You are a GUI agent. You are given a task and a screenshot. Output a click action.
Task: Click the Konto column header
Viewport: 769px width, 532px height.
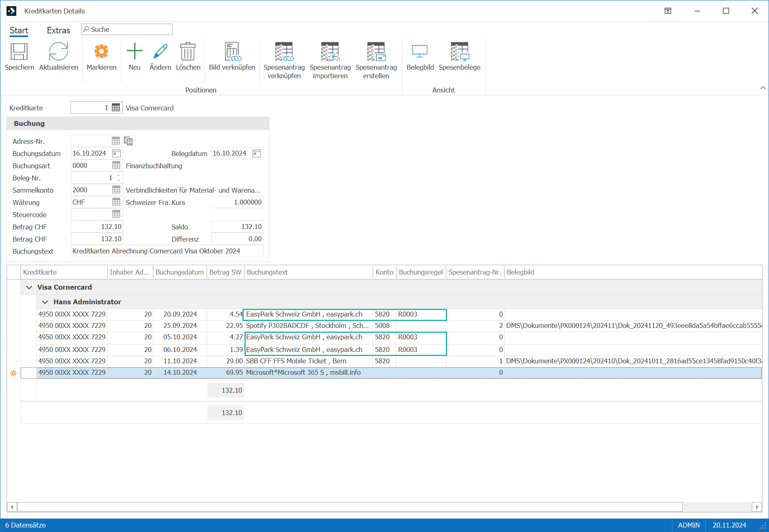[384, 272]
